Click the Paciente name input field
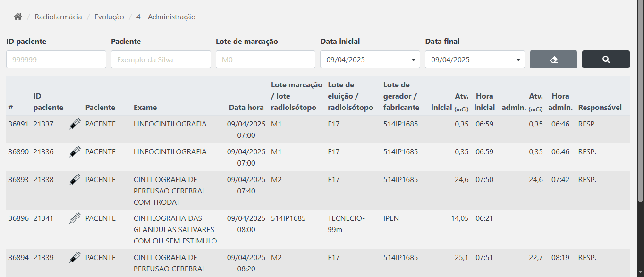Viewport: 644px width, 277px height. (161, 59)
